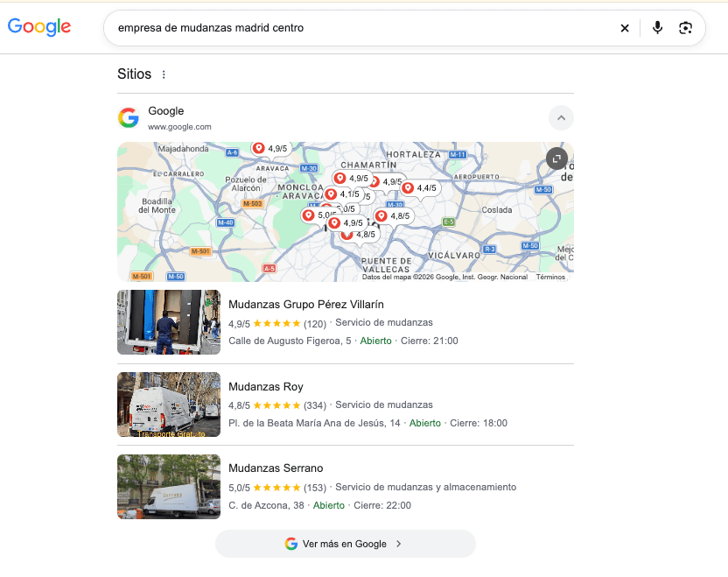Select the 4,4/5 map pin
Screen dimensions: 728x577
(x=420, y=188)
